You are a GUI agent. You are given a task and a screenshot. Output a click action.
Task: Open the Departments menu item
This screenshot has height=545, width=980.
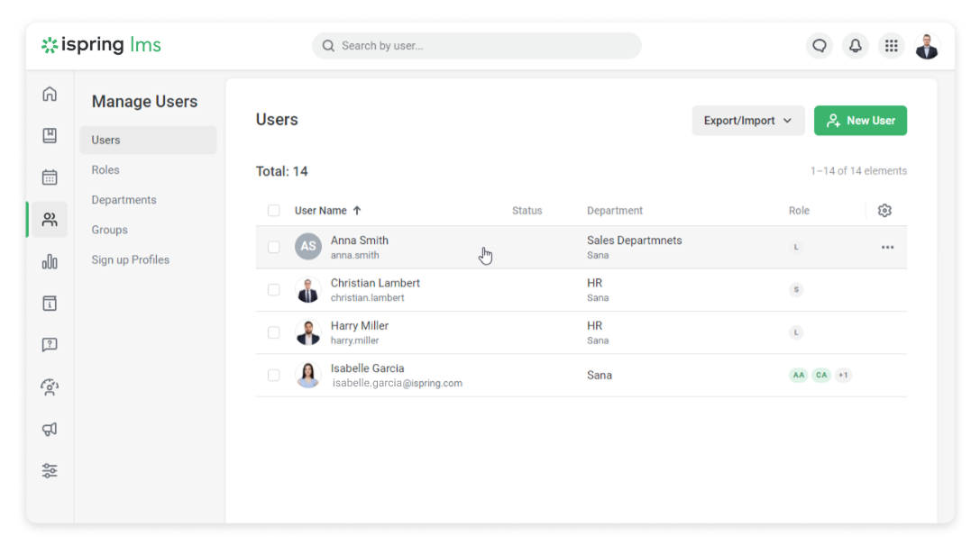coord(124,200)
